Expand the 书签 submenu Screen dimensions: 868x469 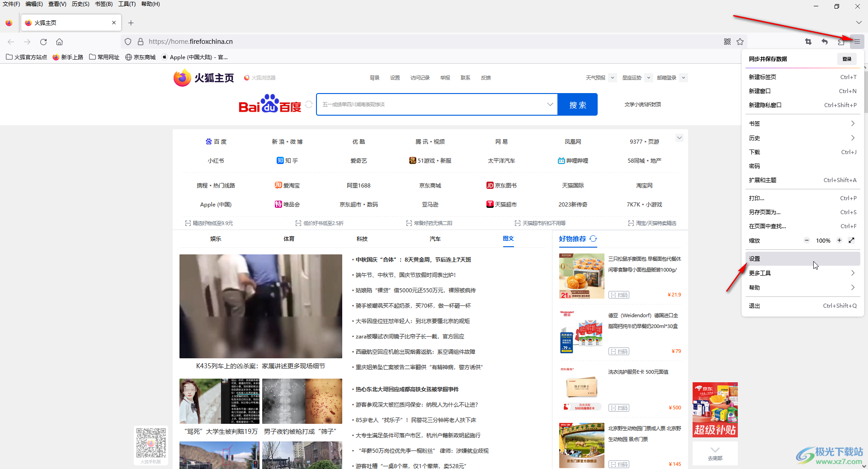click(802, 123)
